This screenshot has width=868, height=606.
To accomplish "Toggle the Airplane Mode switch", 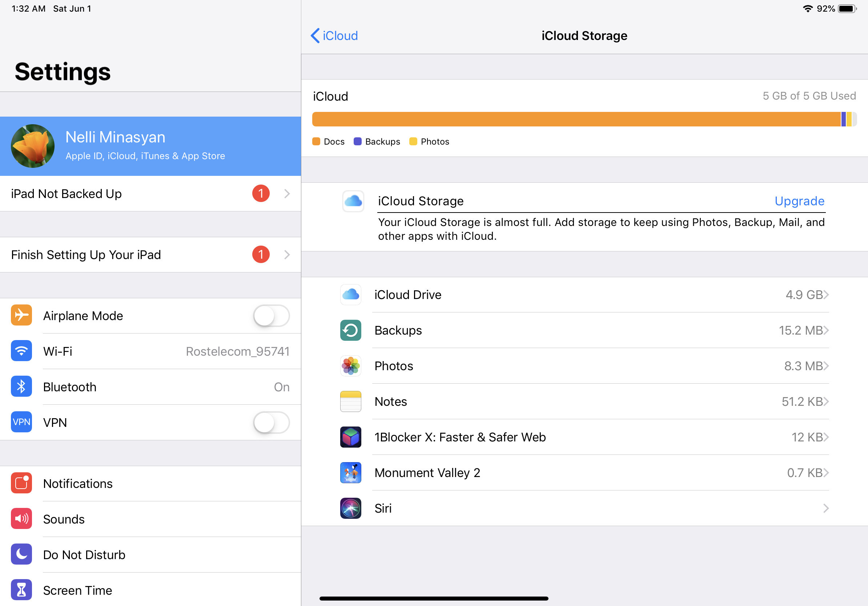I will (x=271, y=316).
